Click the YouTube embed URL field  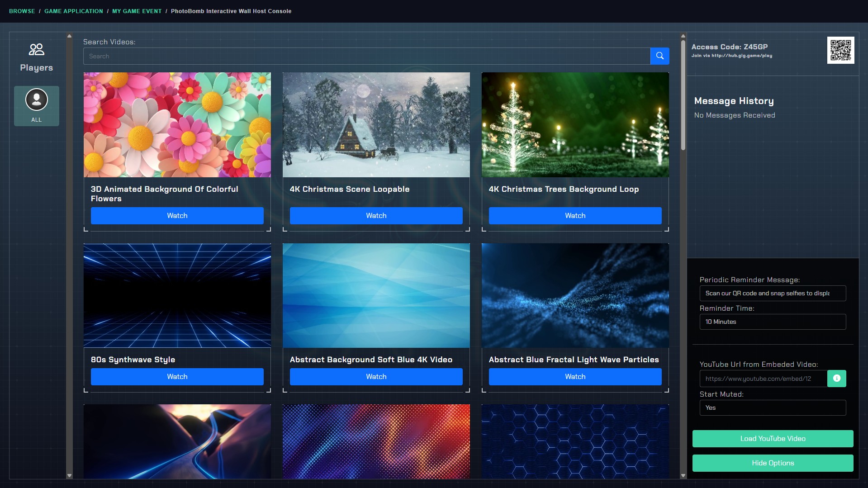(x=763, y=379)
